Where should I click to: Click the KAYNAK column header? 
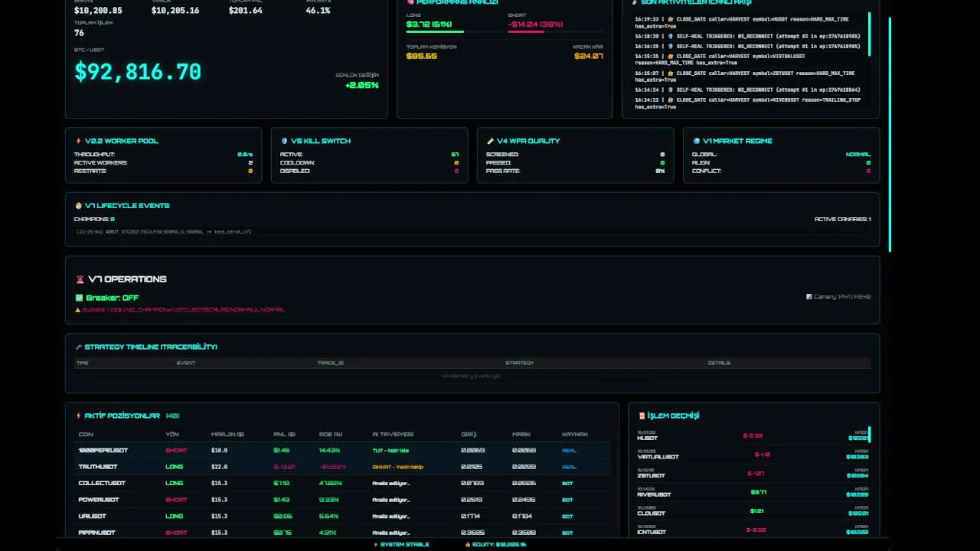[x=575, y=435]
